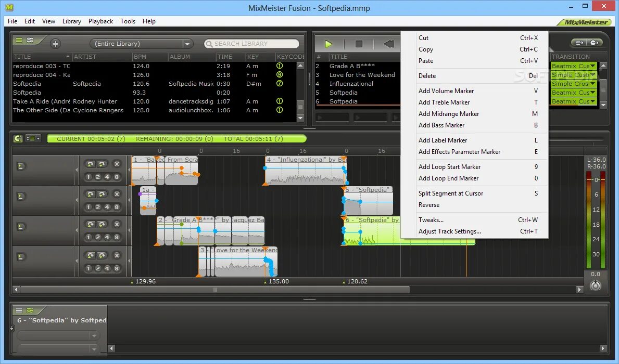619x364 pixels.
Task: Stop playback with the square stop button
Action: pyautogui.click(x=359, y=44)
